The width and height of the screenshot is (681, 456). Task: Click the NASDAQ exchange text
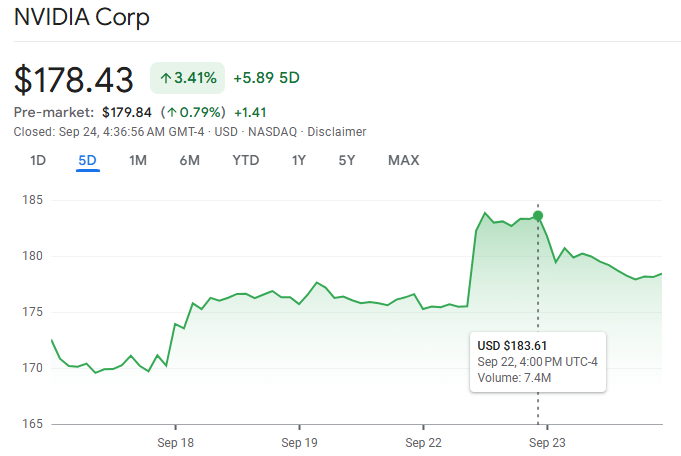tap(272, 132)
